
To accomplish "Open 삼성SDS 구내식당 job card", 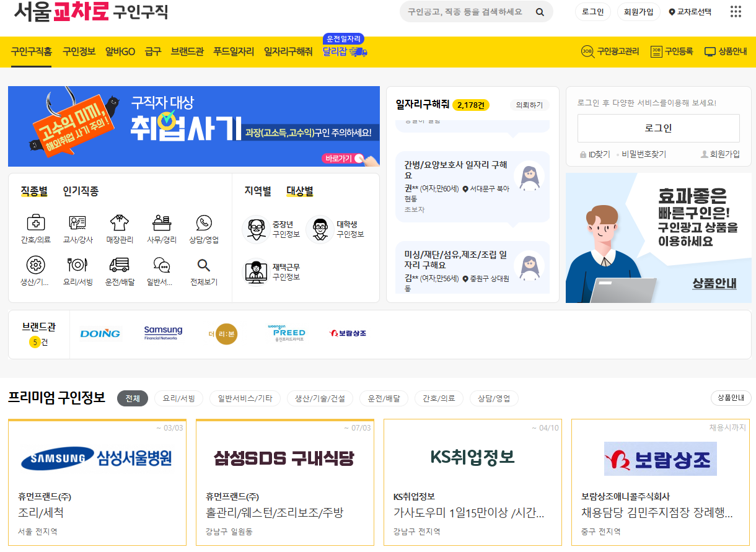I will [285, 482].
